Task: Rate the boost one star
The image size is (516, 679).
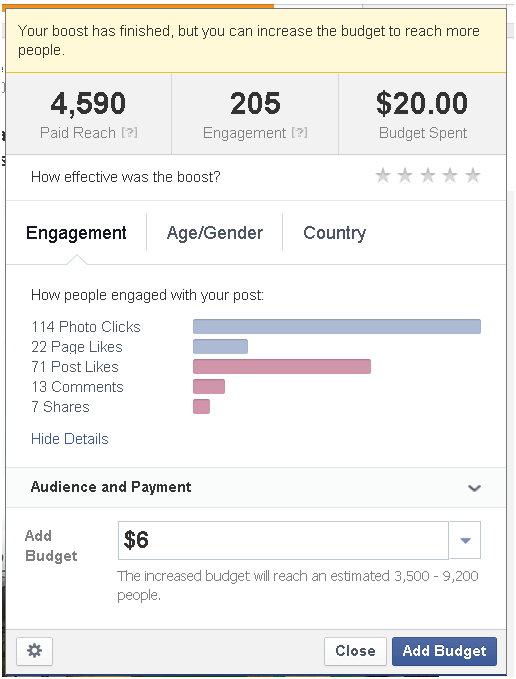Action: [x=383, y=176]
